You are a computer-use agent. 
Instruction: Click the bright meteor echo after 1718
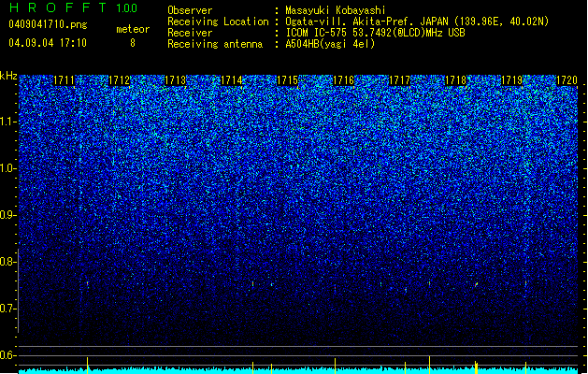pyautogui.click(x=476, y=285)
